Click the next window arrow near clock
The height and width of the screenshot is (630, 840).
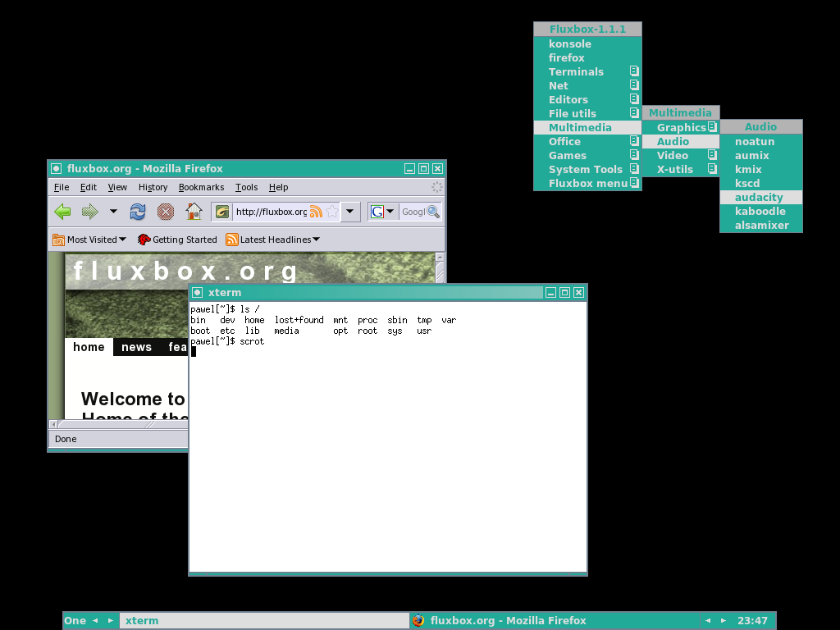coord(724,620)
